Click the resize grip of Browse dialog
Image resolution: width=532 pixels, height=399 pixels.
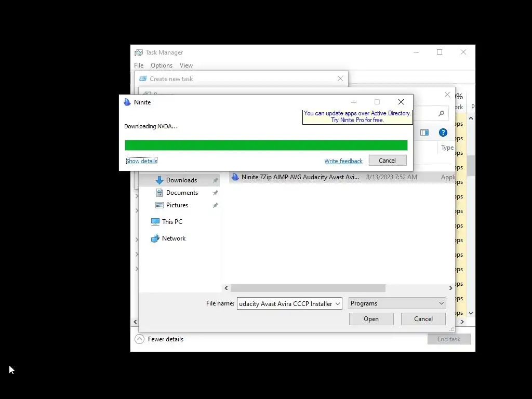click(x=451, y=329)
